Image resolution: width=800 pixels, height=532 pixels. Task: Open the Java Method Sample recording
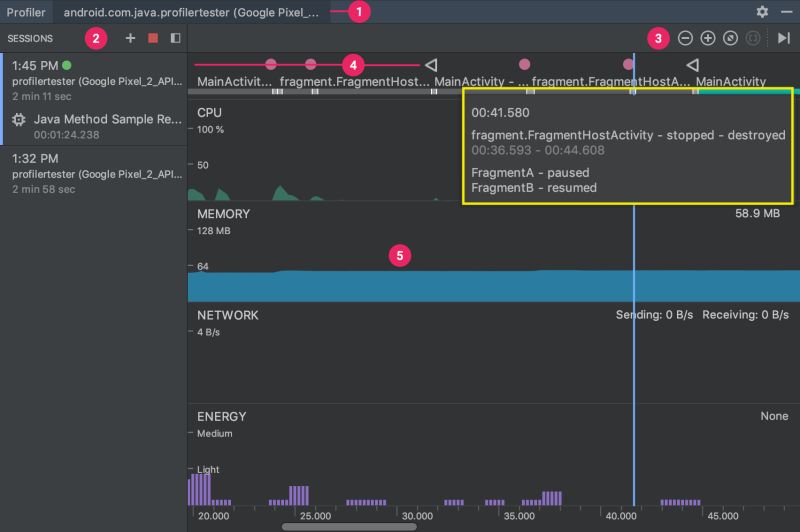[94, 126]
